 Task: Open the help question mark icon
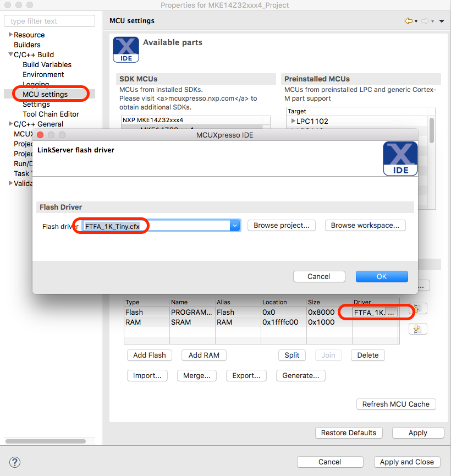[x=15, y=462]
